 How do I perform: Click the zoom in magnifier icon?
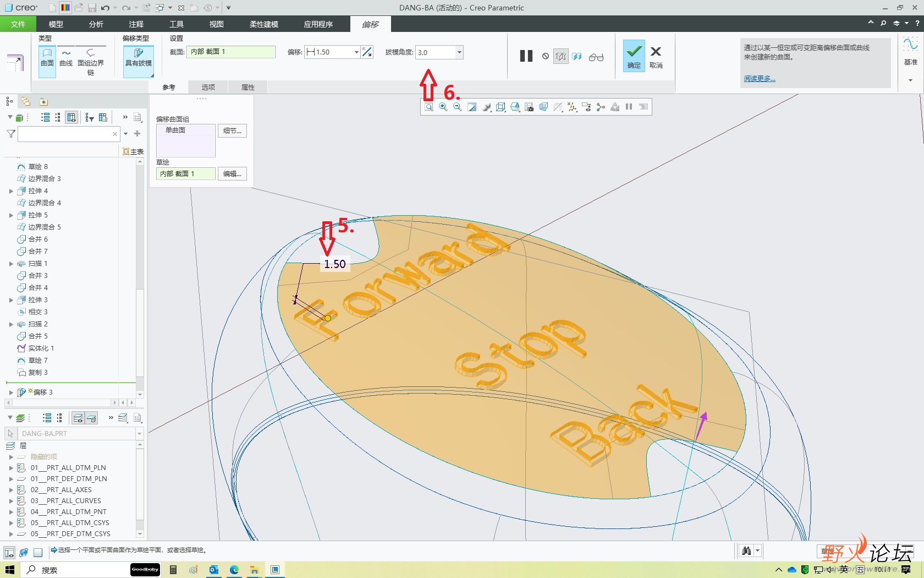(443, 107)
